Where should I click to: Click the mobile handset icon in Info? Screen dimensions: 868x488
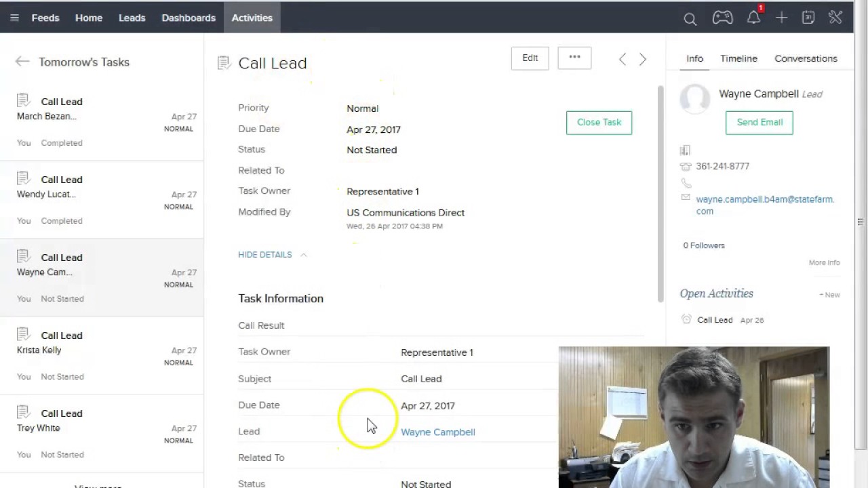point(686,183)
